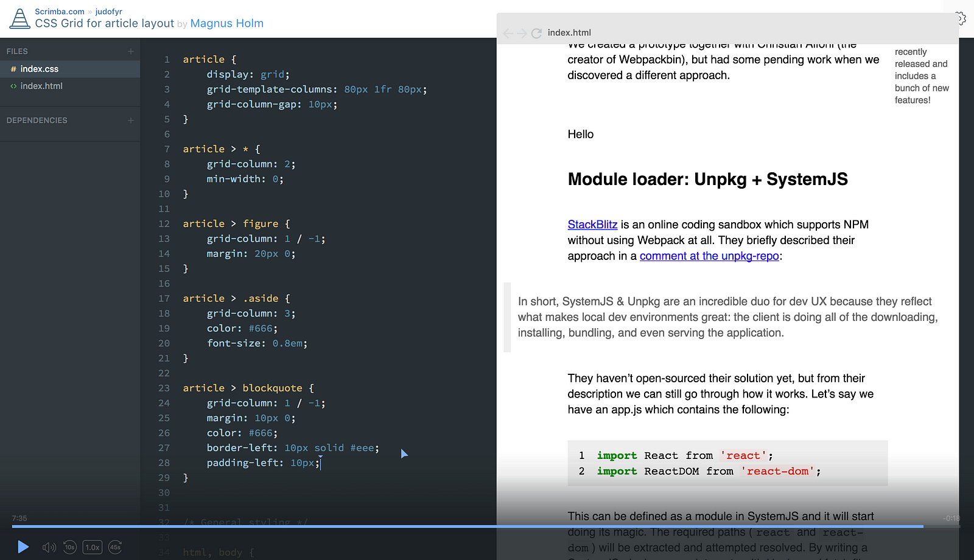This screenshot has height=560, width=974.
Task: Go back in preview browser
Action: pos(508,33)
